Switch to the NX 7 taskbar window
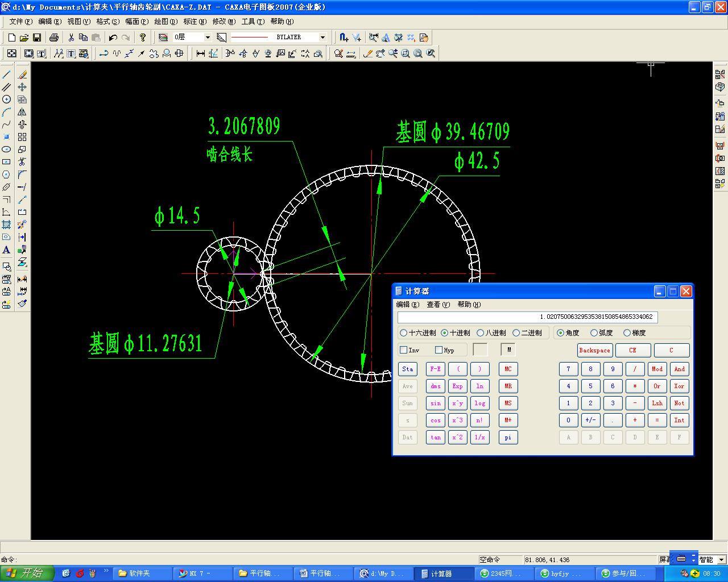This screenshot has height=582, width=728. (202, 574)
